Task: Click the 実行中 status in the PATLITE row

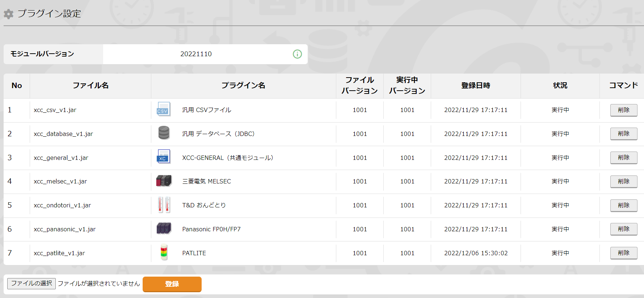Action: click(560, 253)
